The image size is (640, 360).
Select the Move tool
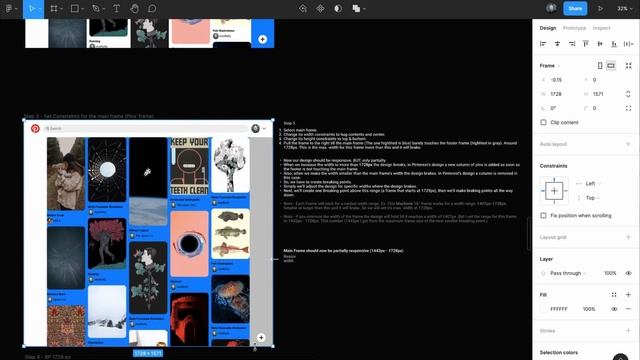(x=31, y=9)
